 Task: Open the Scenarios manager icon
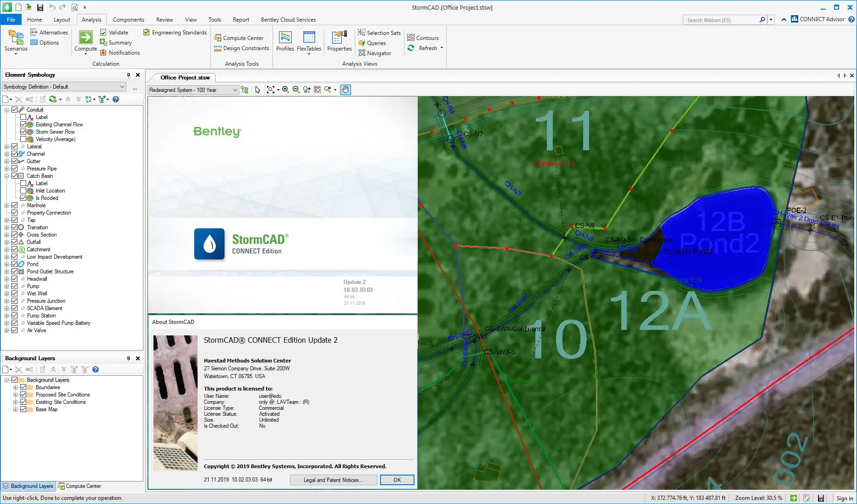click(16, 38)
